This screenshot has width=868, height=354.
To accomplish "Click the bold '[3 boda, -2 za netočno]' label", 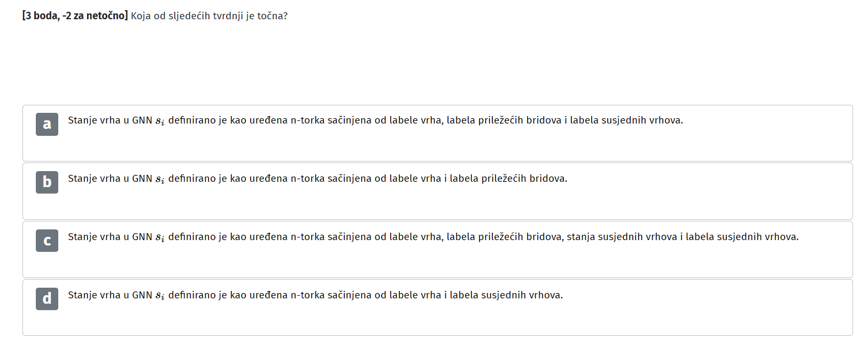I will click(x=75, y=16).
